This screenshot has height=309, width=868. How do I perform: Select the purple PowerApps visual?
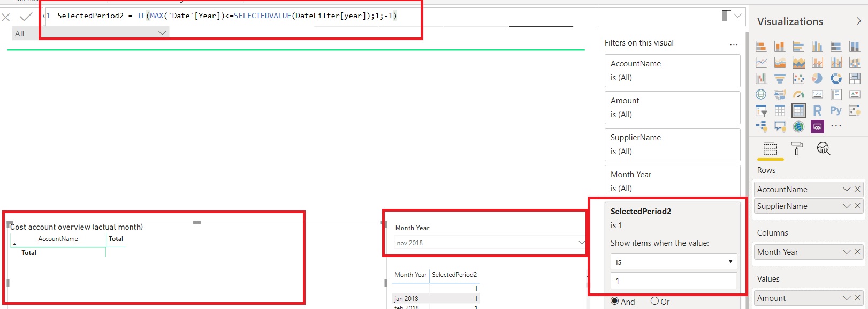pos(817,126)
